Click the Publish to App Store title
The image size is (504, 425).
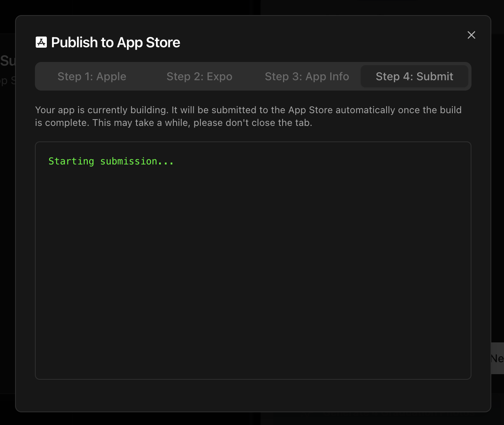click(115, 42)
